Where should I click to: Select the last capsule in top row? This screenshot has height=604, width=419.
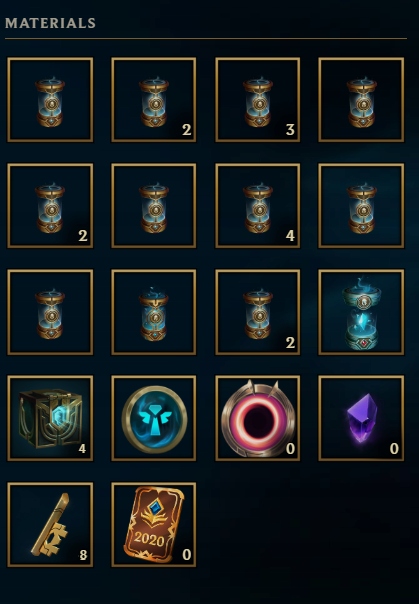click(361, 100)
